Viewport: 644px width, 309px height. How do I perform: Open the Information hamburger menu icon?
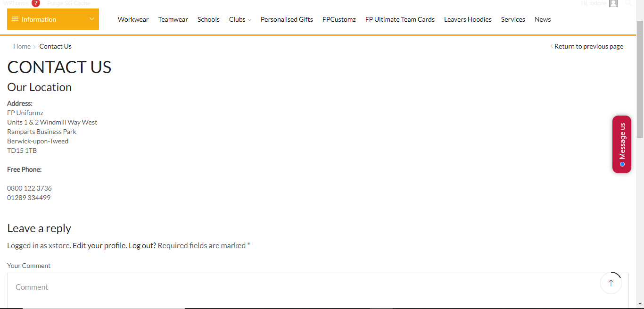click(15, 19)
